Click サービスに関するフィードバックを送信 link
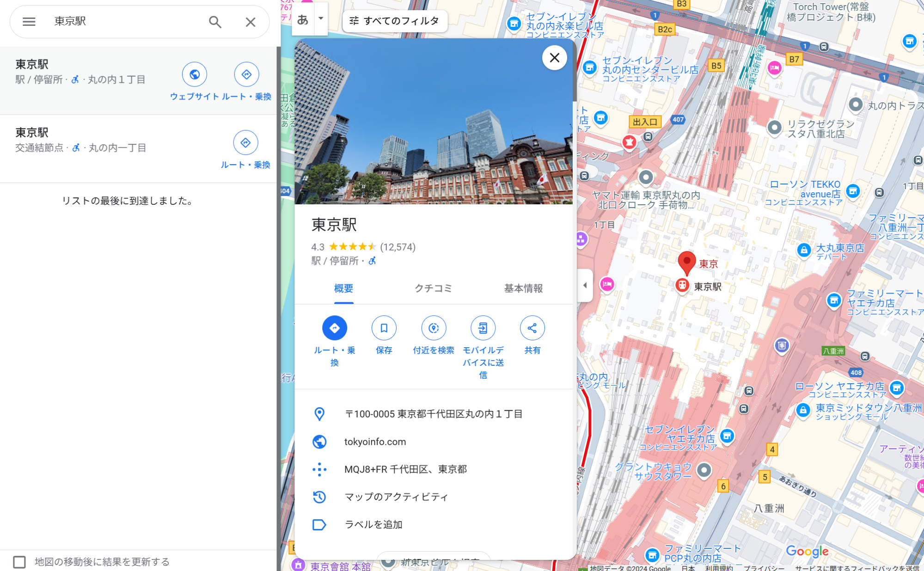Screen dimensions: 924x571 coord(857,568)
